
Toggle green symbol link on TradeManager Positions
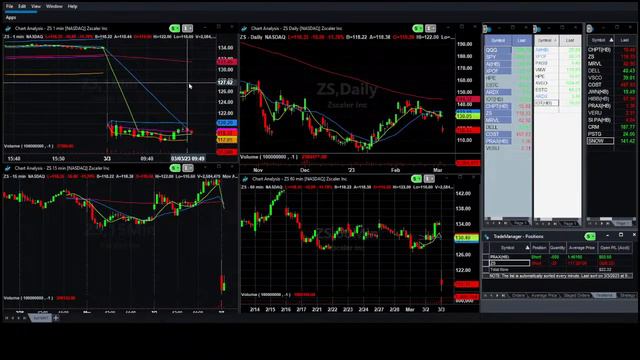(590, 236)
